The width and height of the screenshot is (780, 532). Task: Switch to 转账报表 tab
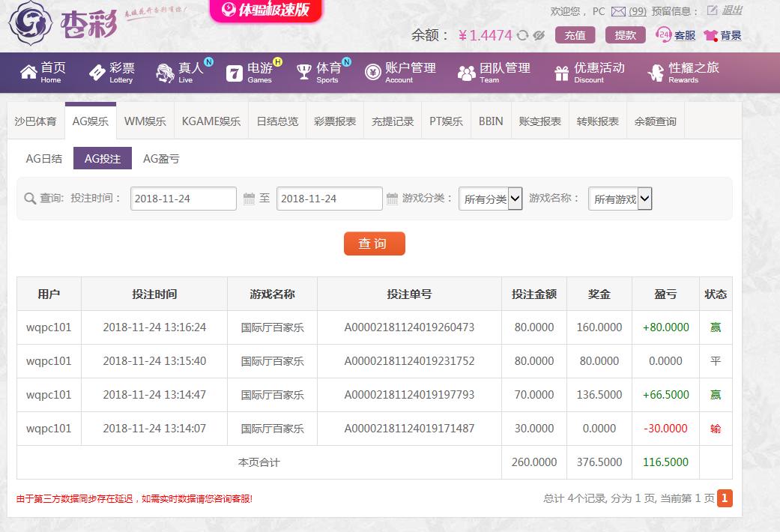(x=598, y=121)
